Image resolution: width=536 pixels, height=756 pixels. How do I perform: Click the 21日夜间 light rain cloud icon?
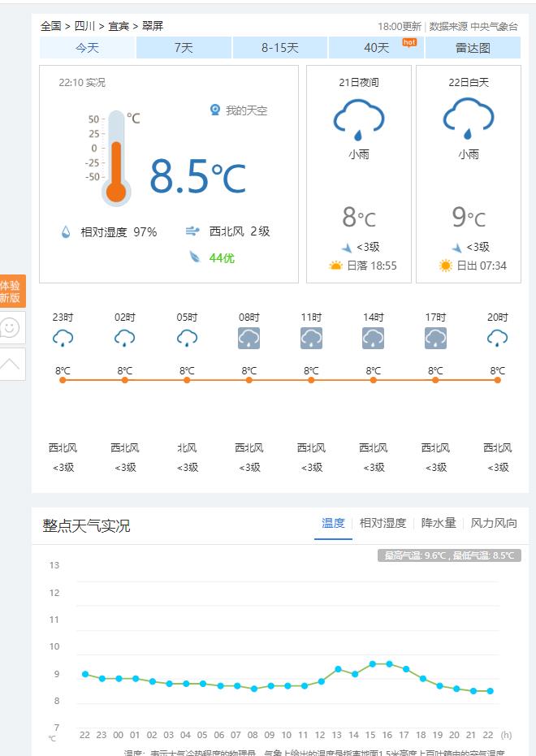358,119
